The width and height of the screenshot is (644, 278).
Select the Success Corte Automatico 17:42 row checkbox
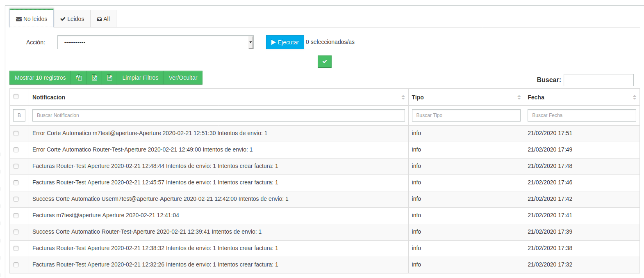(x=16, y=199)
